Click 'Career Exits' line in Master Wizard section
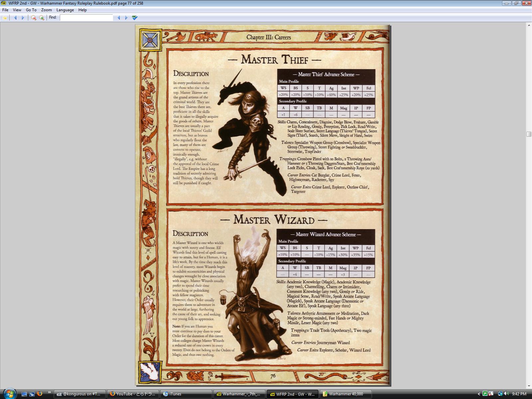This screenshot has width=532, height=399. click(x=334, y=350)
